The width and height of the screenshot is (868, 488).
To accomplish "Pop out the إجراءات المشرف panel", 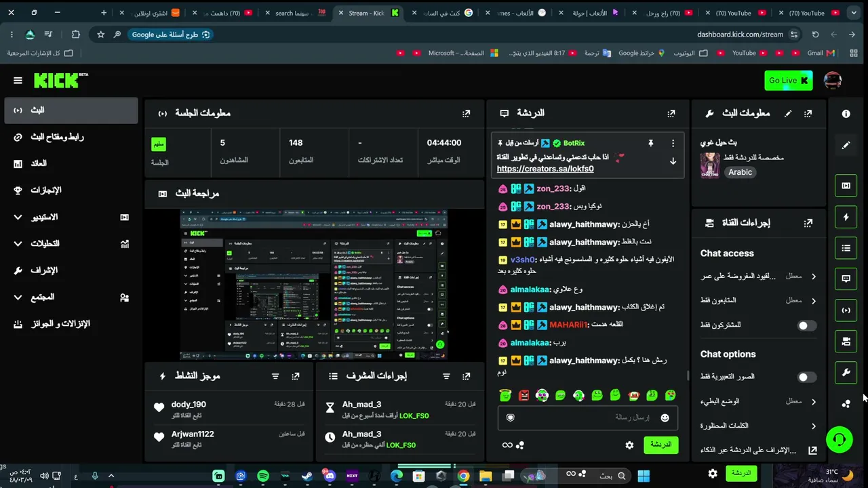I will [466, 376].
